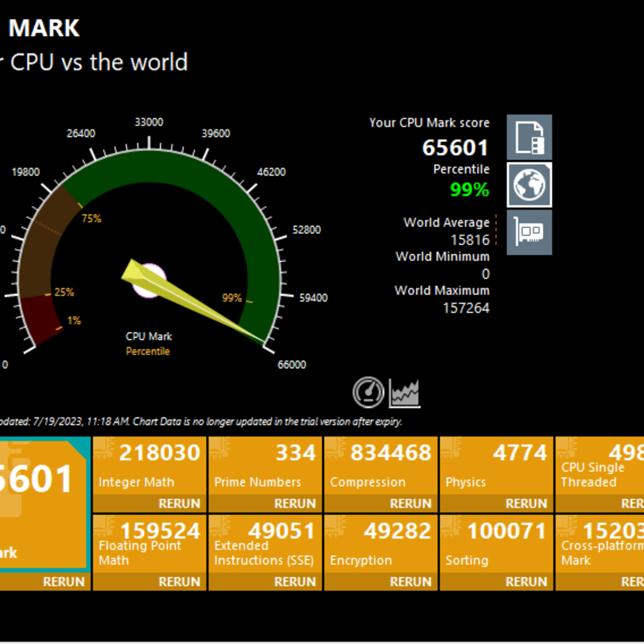Click the 99% marker on gauge

point(232,298)
